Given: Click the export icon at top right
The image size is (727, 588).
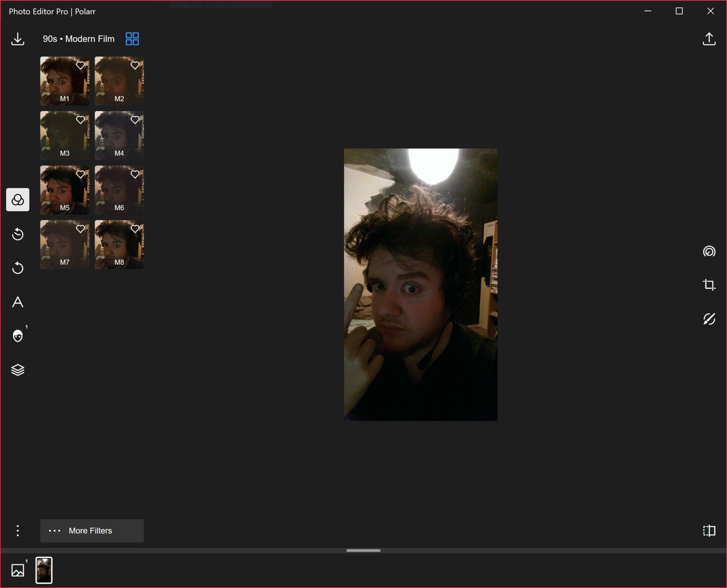Looking at the screenshot, I should tap(709, 39).
